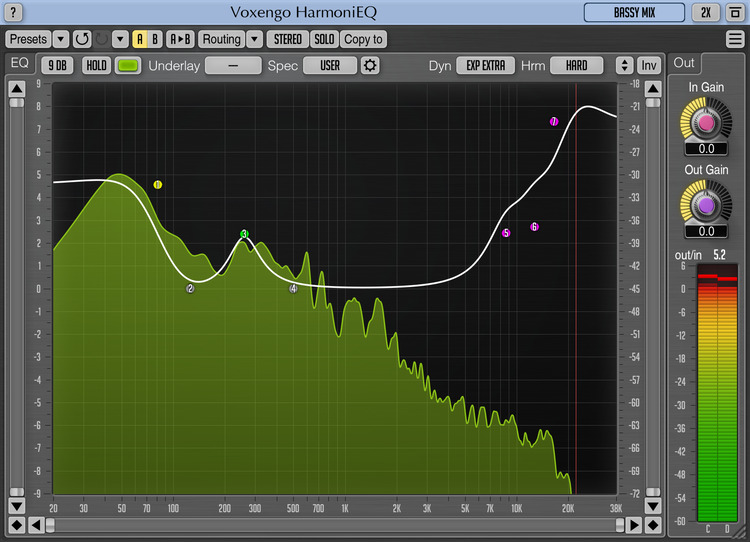Toggle 2X oversampling button

point(706,12)
